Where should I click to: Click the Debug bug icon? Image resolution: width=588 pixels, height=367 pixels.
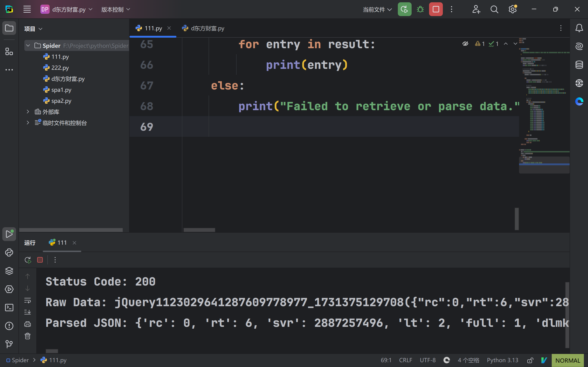[x=420, y=9]
